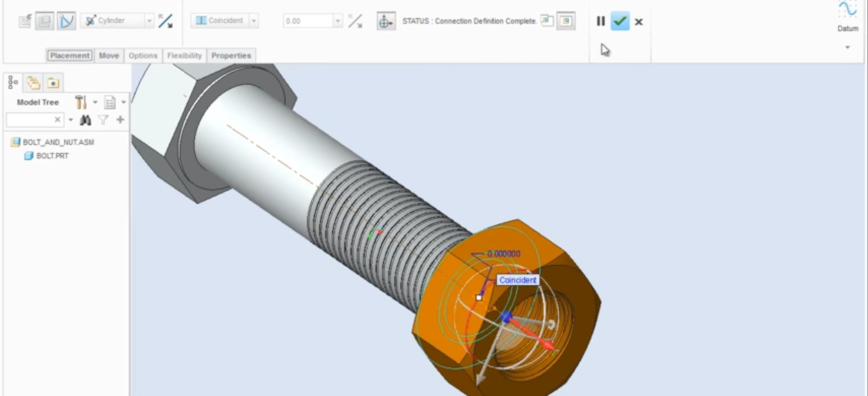The image size is (868, 396).
Task: Click the Coincident constraint label in graphics area
Action: 517,280
